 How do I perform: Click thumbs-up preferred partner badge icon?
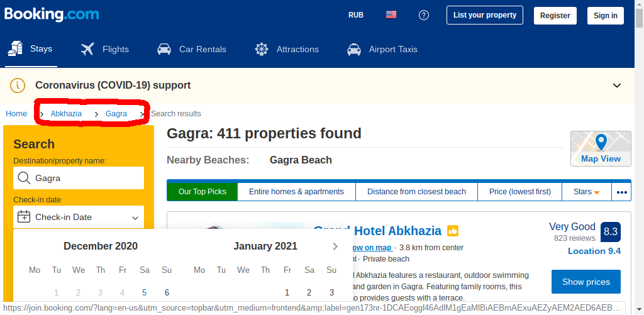[x=453, y=231]
